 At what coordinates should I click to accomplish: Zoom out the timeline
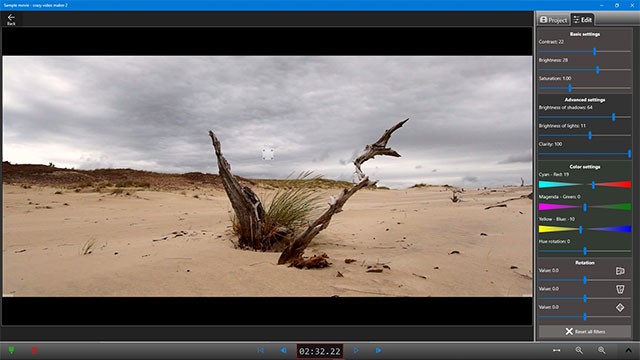pos(579,350)
